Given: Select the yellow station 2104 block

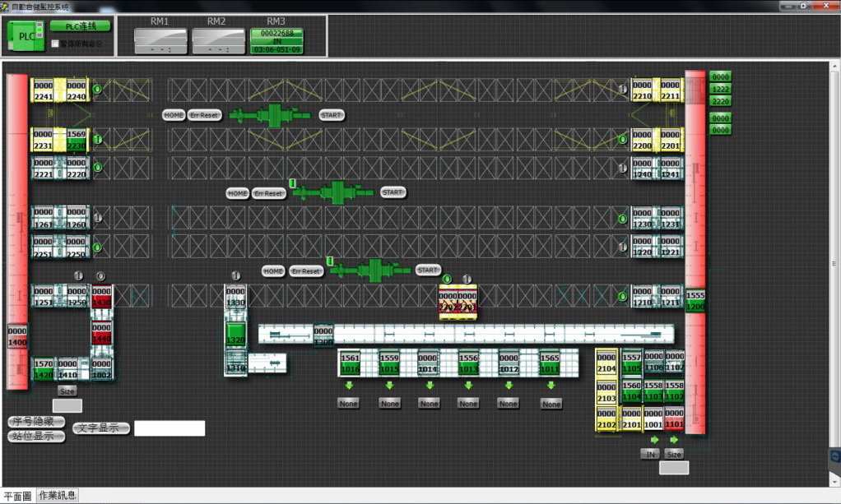Looking at the screenshot, I should [606, 363].
